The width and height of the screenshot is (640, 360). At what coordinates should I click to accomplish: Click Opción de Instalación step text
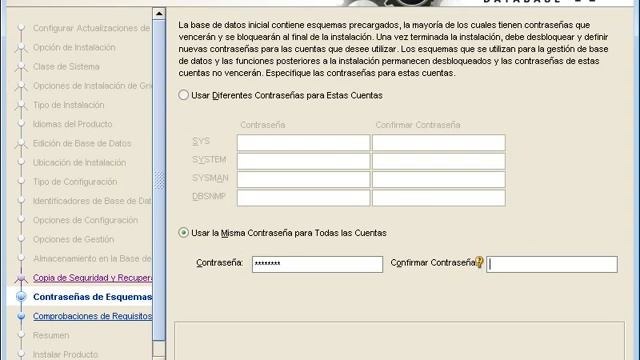[x=74, y=47]
